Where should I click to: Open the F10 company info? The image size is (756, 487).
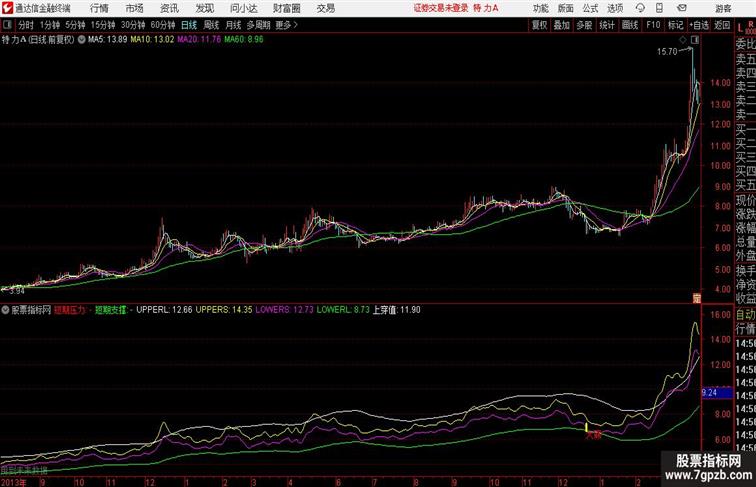coord(653,25)
